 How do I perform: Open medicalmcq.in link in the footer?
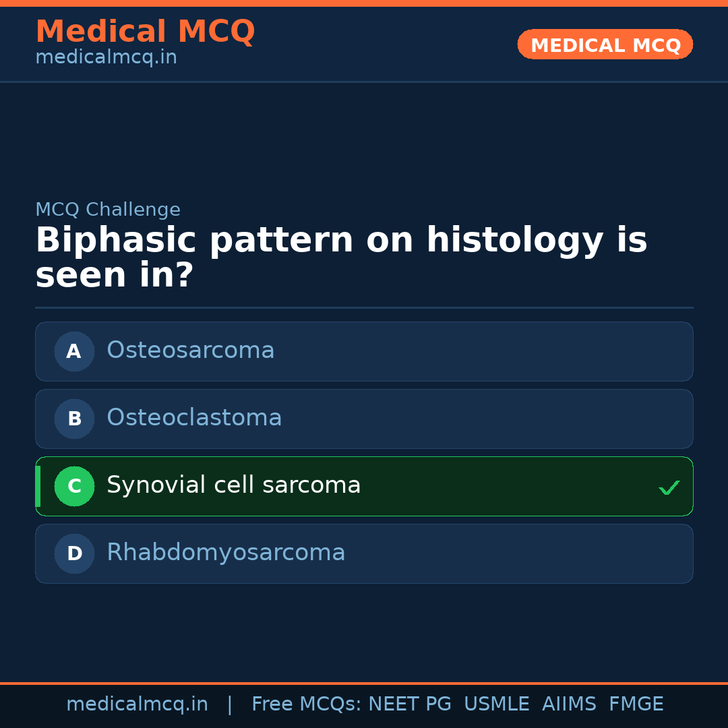137,704
